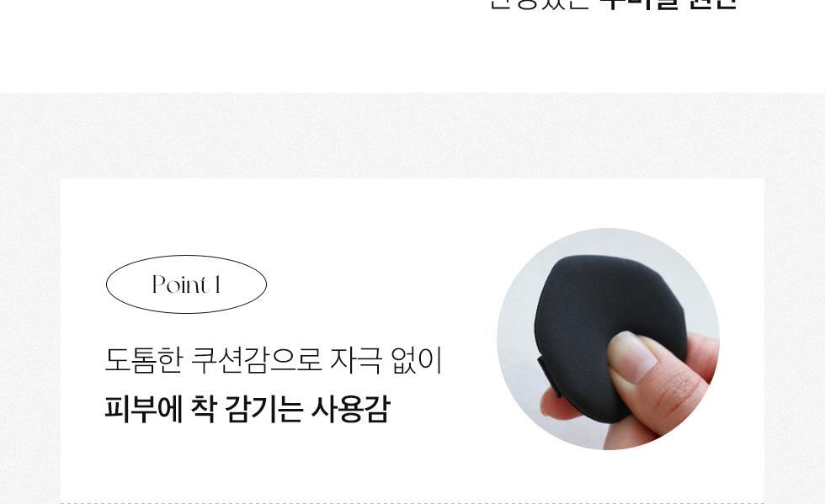The image size is (825, 504).
Task: Click the partially visible bold heading at top
Action: tap(614, 5)
